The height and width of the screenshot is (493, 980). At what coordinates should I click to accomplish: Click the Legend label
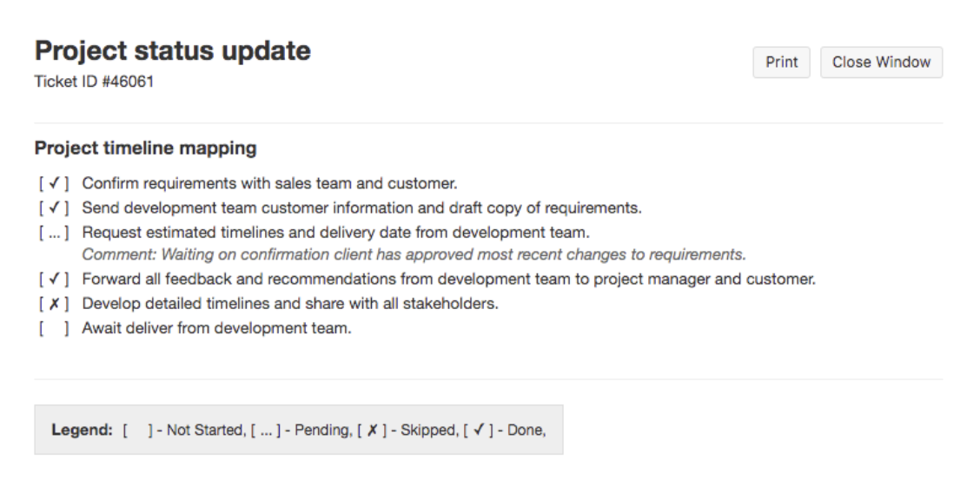(x=82, y=430)
